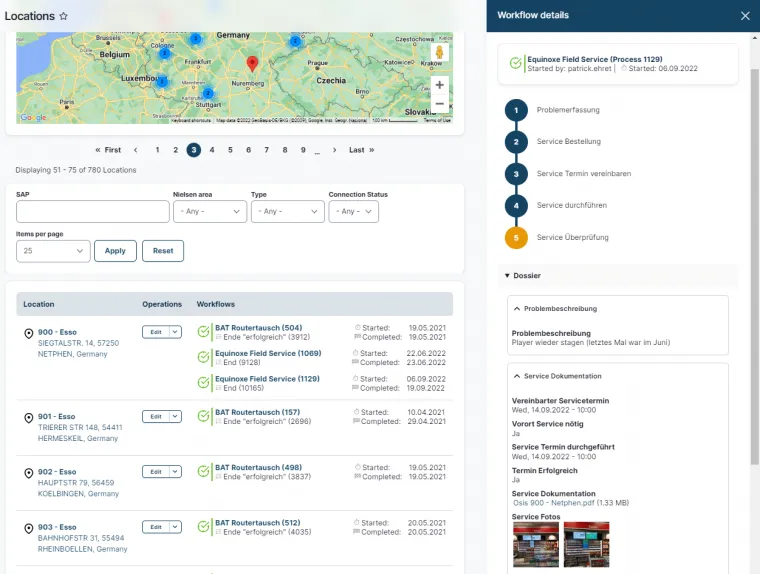Viewport: 760px width, 574px height.
Task: Click step 2 circle Service Bestellung
Action: point(516,142)
